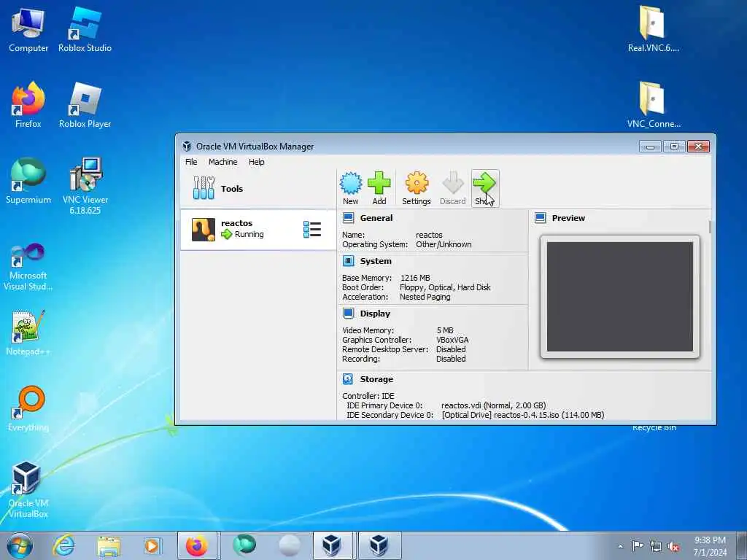Click the Discard arrow icon
The width and height of the screenshot is (747, 560).
pos(452,188)
